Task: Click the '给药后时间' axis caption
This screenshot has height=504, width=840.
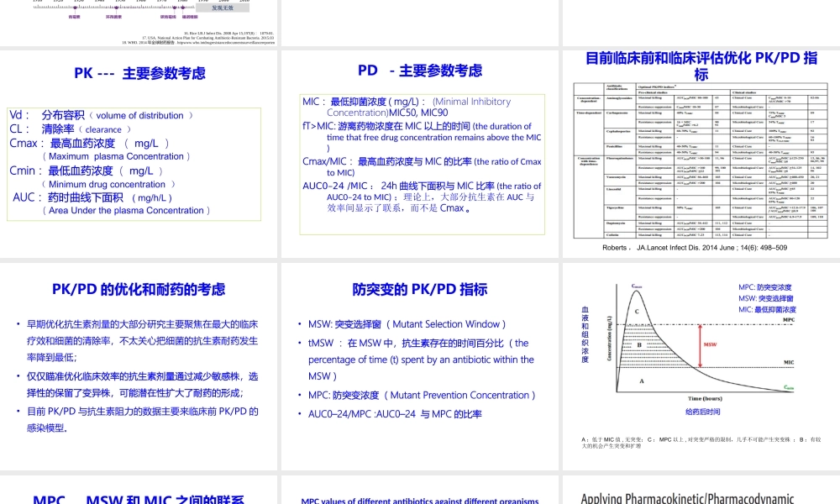Action: (703, 412)
